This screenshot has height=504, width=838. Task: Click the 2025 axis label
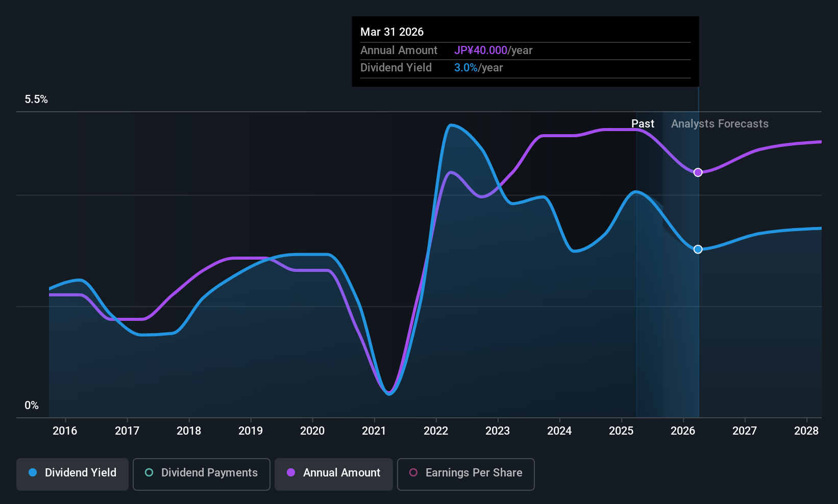621,431
